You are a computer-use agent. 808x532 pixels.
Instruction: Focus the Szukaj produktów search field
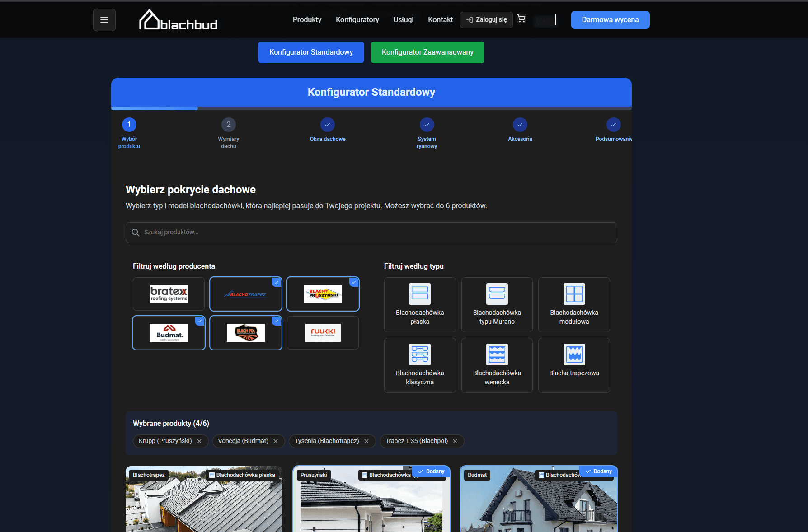(371, 232)
